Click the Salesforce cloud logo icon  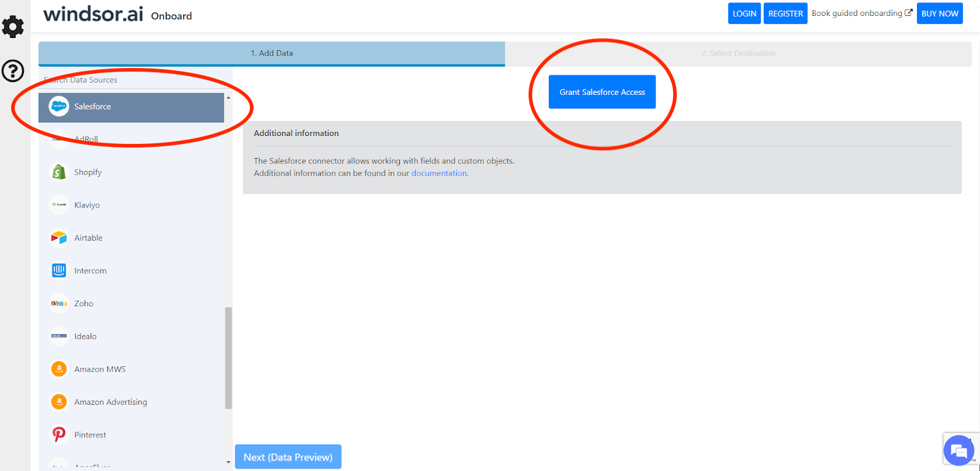pos(59,106)
